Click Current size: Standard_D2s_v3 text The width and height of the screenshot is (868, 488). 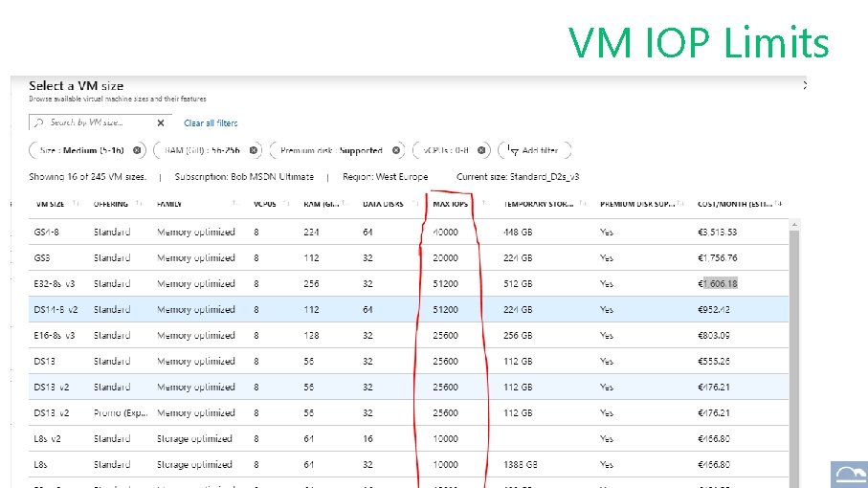(518, 177)
